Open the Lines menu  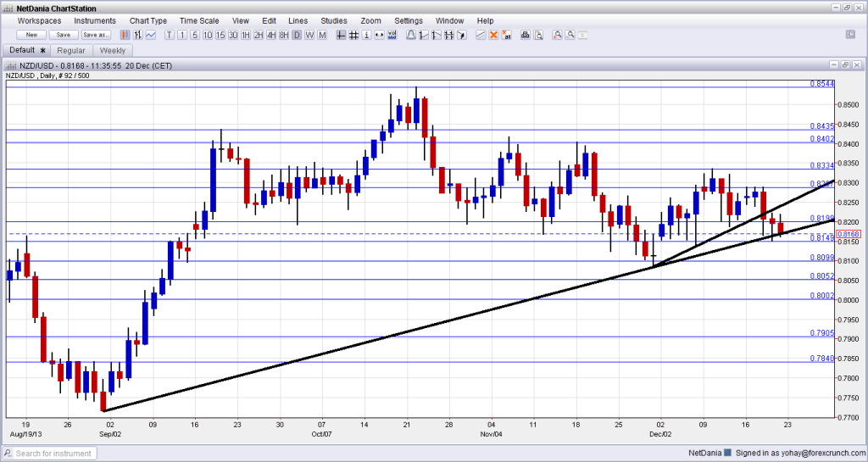pos(298,21)
